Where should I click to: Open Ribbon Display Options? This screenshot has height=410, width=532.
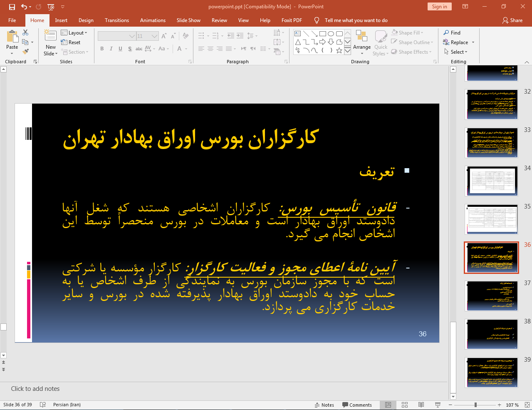pyautogui.click(x=465, y=7)
